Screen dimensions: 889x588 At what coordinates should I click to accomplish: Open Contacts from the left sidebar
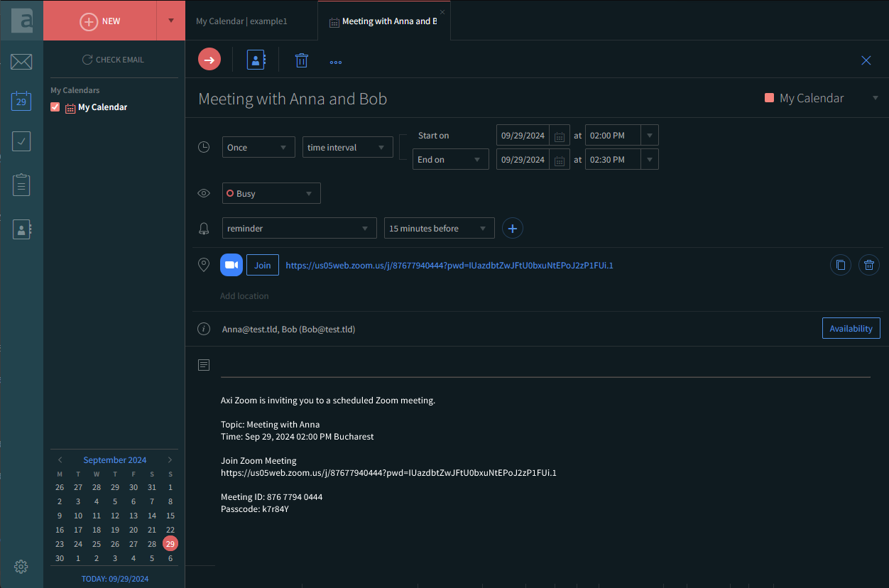21,229
